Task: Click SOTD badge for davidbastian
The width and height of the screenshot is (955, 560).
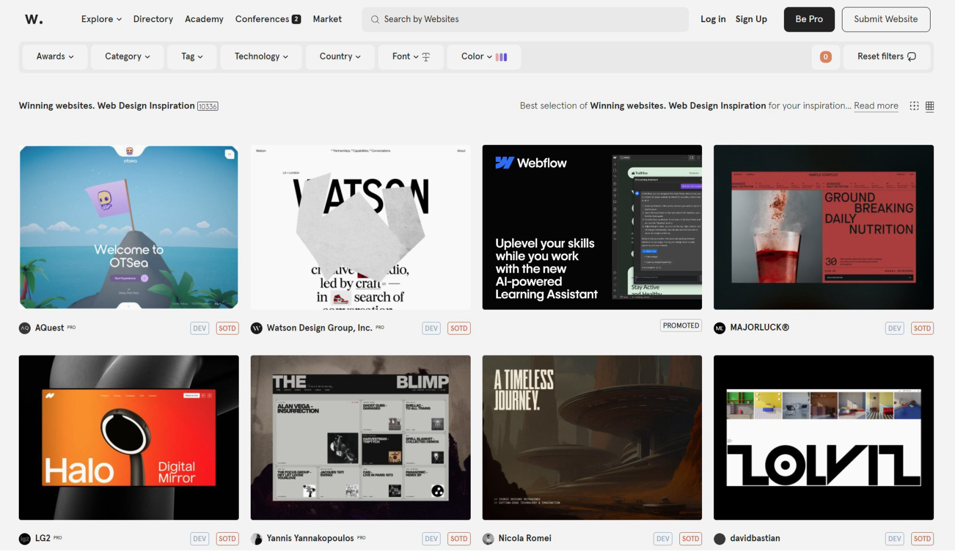Action: point(922,539)
